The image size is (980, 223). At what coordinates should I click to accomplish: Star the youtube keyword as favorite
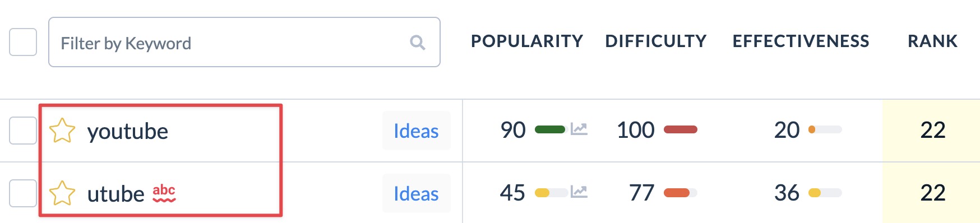coord(62,131)
